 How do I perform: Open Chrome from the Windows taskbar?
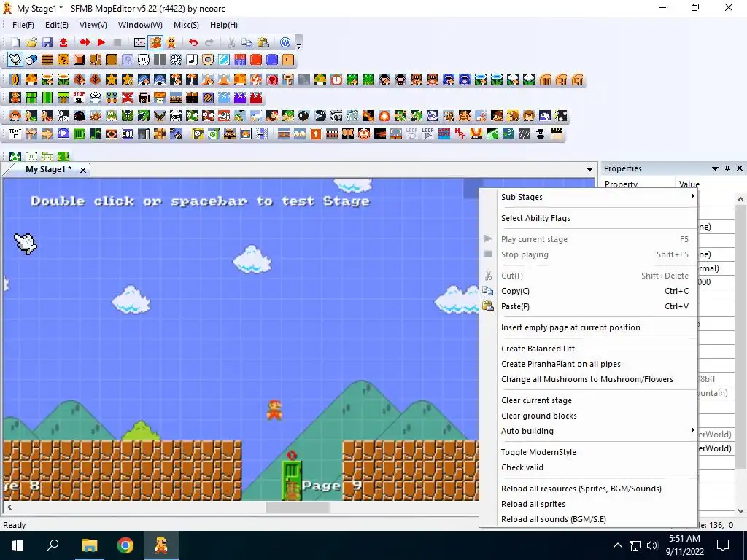coord(125,545)
